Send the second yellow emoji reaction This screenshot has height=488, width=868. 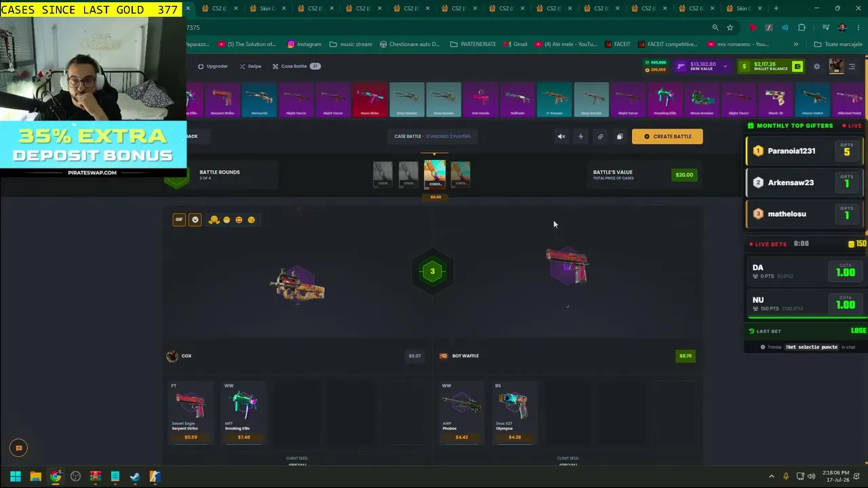click(226, 220)
